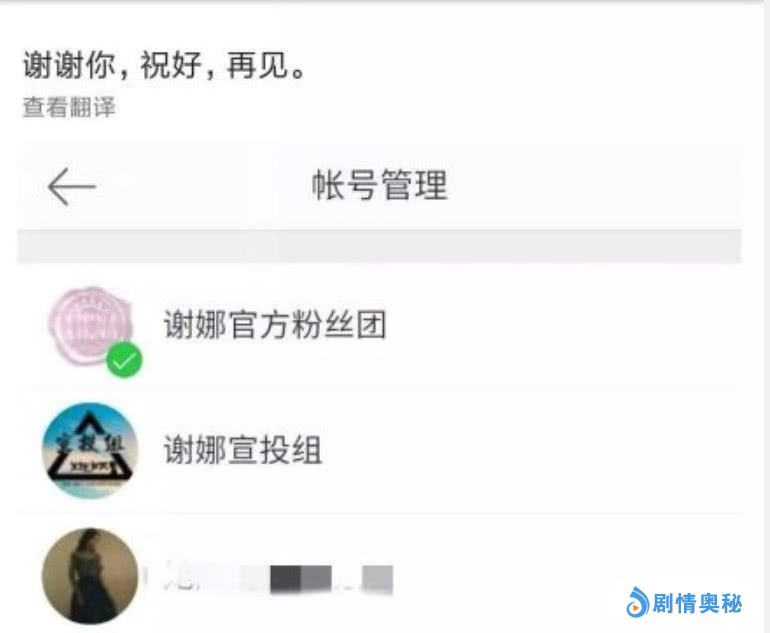Tap empty area right of 谢娜官方粉丝团
The image size is (770, 633).
[565, 326]
